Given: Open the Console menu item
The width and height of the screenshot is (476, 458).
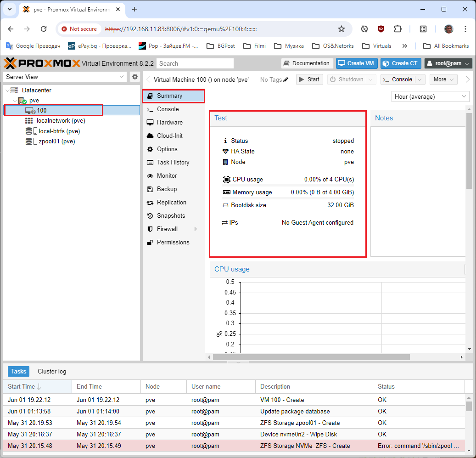Looking at the screenshot, I should tap(174, 109).
